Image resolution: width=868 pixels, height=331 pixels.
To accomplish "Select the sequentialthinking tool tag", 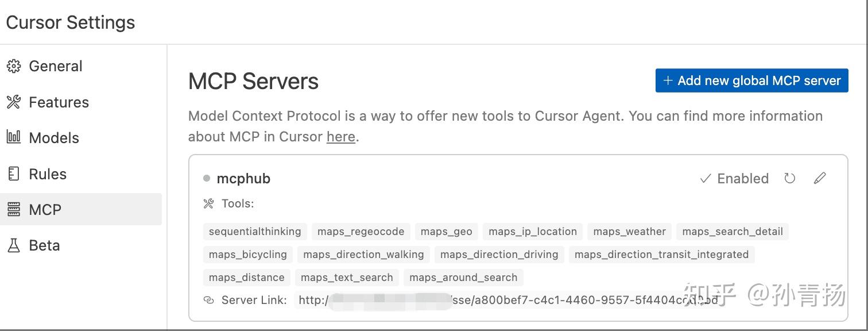I will (x=255, y=232).
